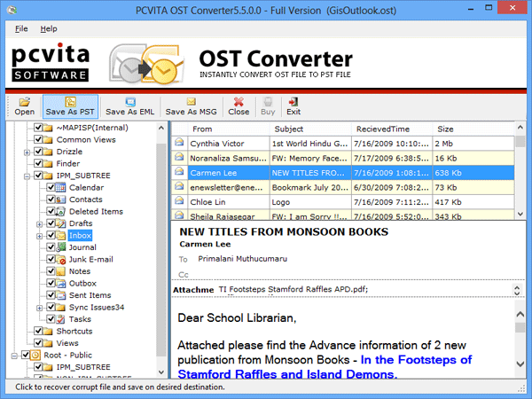Click the Save As PST icon
This screenshot has height=399, width=532.
70,102
